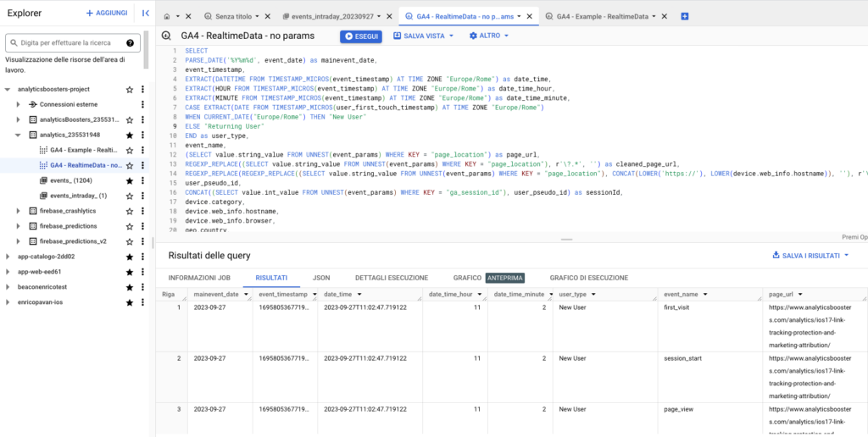Unstar the events_ (1204) table
The image size is (868, 437).
click(130, 180)
